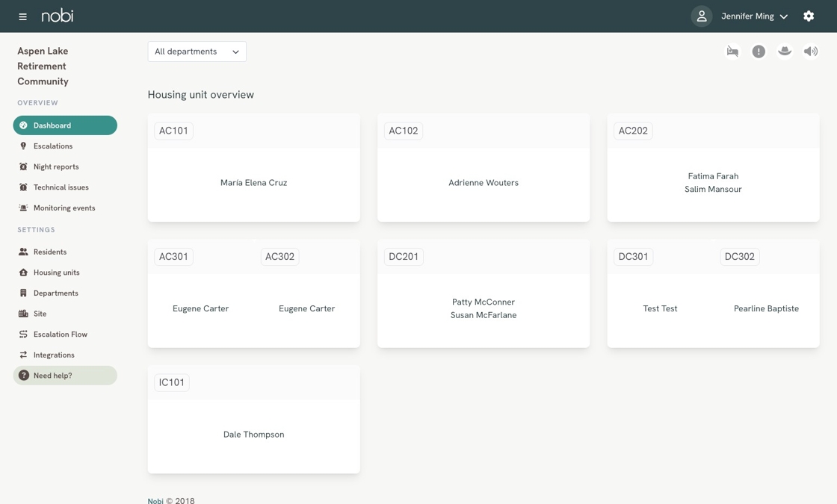837x504 pixels.
Task: Click the bed status filter icon
Action: click(x=732, y=52)
